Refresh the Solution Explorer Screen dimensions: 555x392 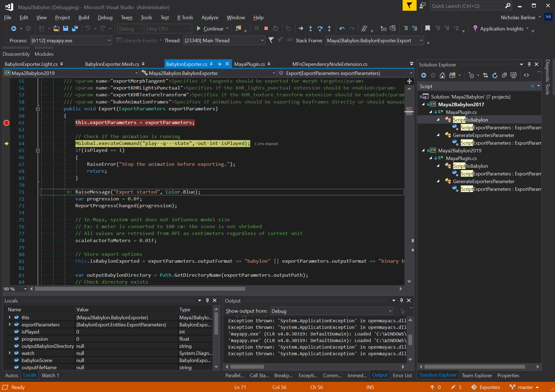click(495, 75)
